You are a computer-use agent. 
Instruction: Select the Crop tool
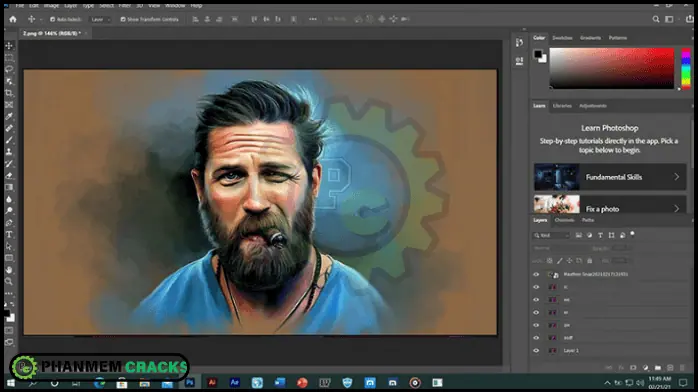(9, 93)
